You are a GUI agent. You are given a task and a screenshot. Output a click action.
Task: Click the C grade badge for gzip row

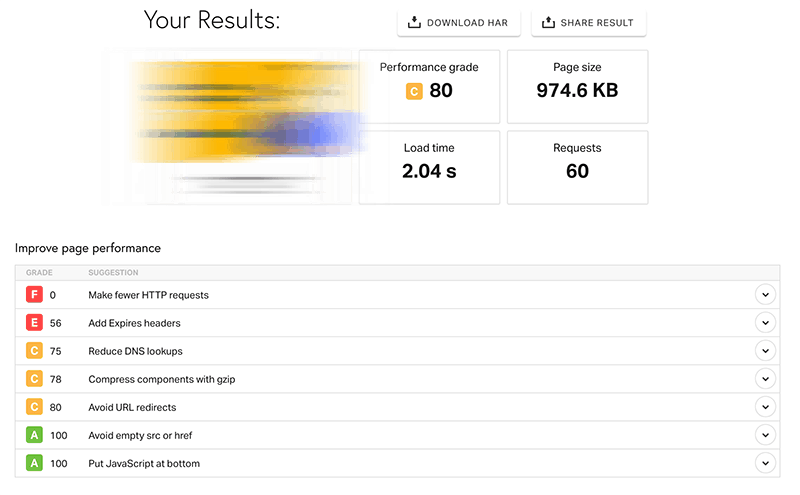34,379
